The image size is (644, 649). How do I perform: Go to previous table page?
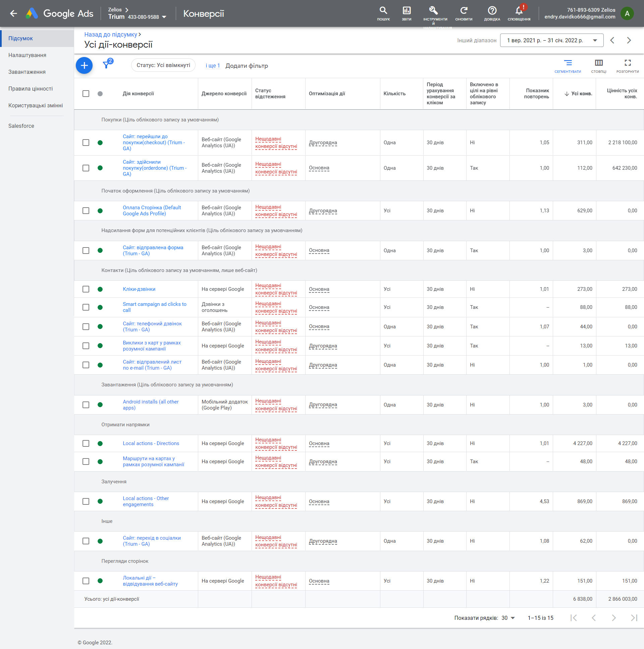594,618
